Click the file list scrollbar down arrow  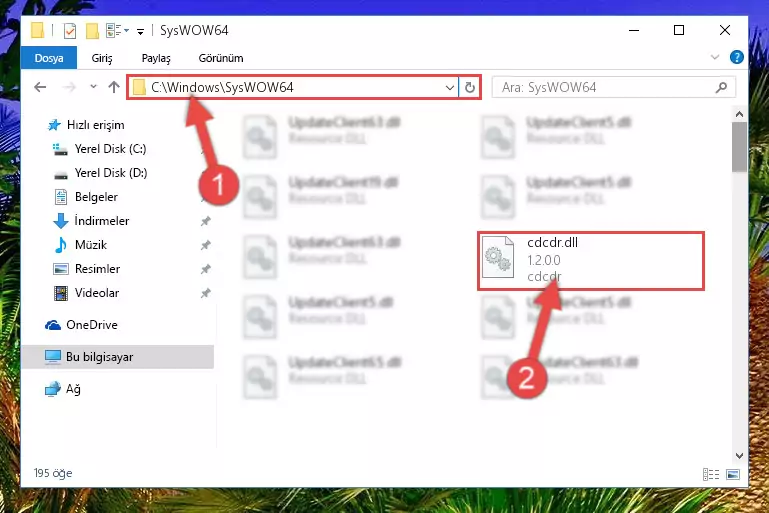[x=739, y=456]
